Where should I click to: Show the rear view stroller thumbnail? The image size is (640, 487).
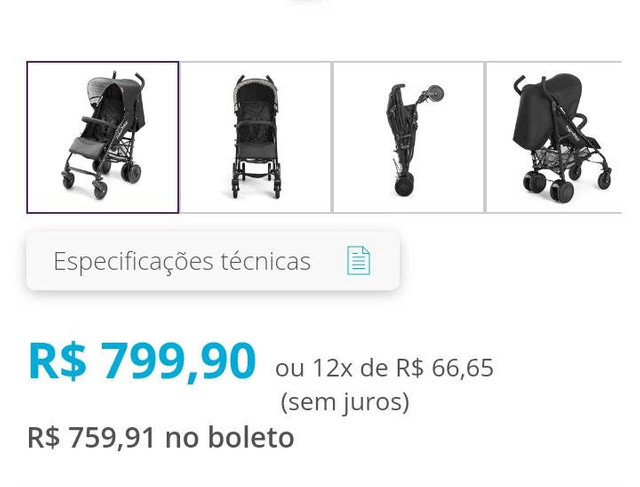554,137
